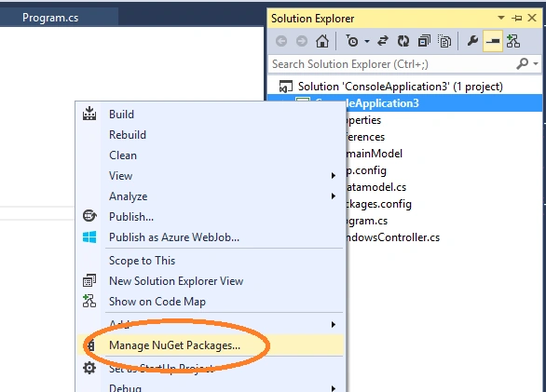Toggle auto-hide pin for Solution Explorer

517,18
